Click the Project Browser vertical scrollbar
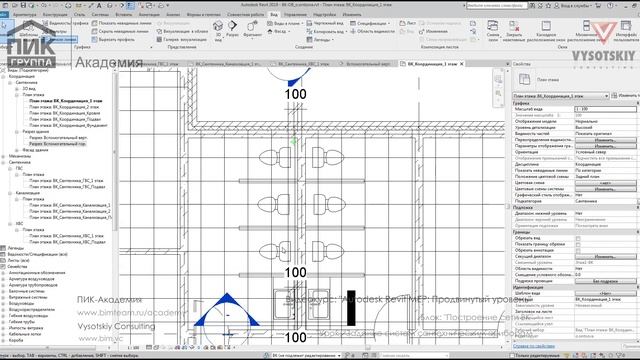This screenshot has width=640, height=360. [115, 151]
